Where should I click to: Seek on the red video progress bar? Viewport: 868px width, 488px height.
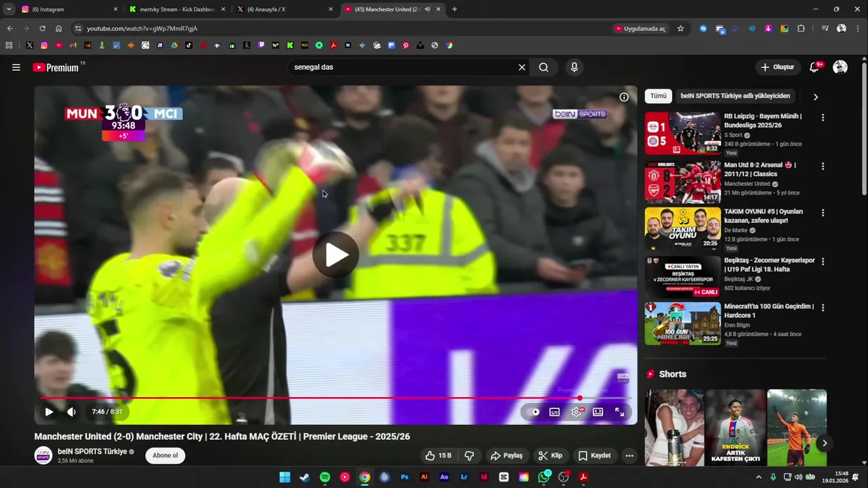pos(336,398)
